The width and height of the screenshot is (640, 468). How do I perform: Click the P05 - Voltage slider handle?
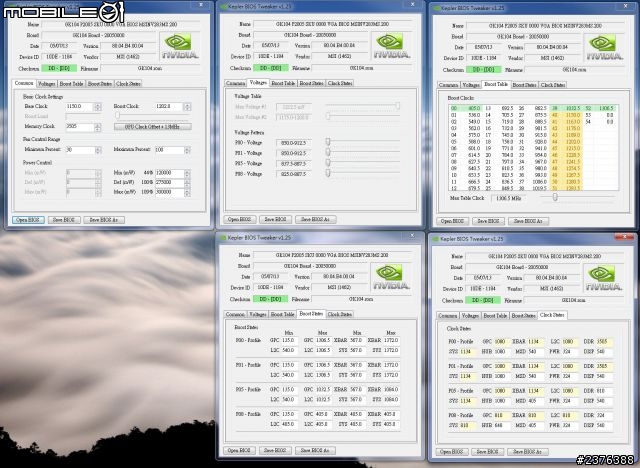coord(328,162)
